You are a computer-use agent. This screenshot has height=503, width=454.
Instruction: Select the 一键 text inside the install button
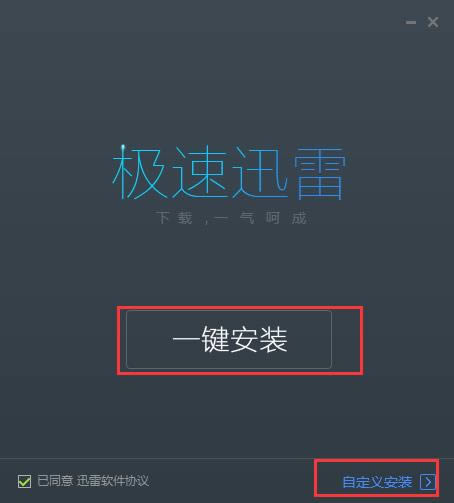click(x=200, y=339)
